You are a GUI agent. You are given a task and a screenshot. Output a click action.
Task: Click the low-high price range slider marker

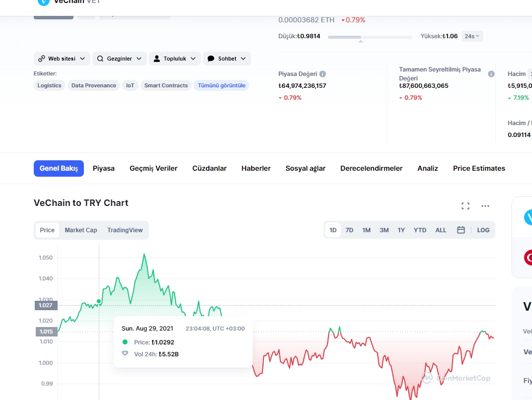[361, 41]
